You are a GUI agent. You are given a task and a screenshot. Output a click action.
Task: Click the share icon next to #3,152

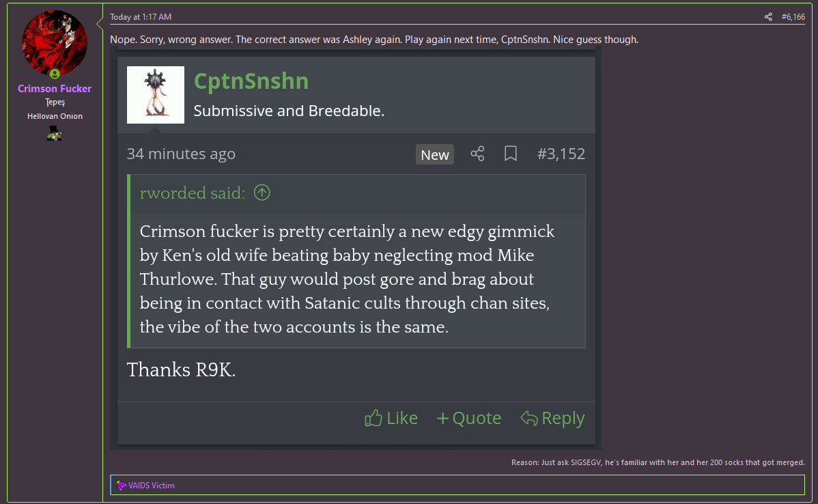tap(477, 154)
